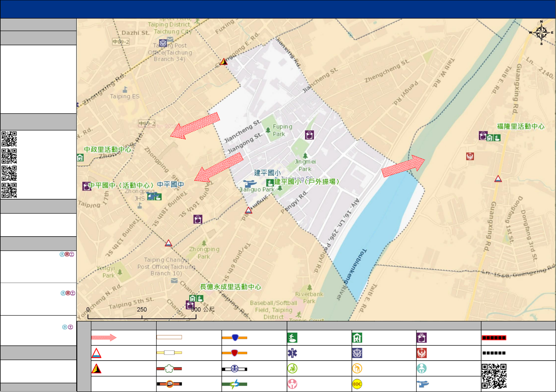
Task: Click the high-speed rail train symbol in the legend
Action: [169, 384]
